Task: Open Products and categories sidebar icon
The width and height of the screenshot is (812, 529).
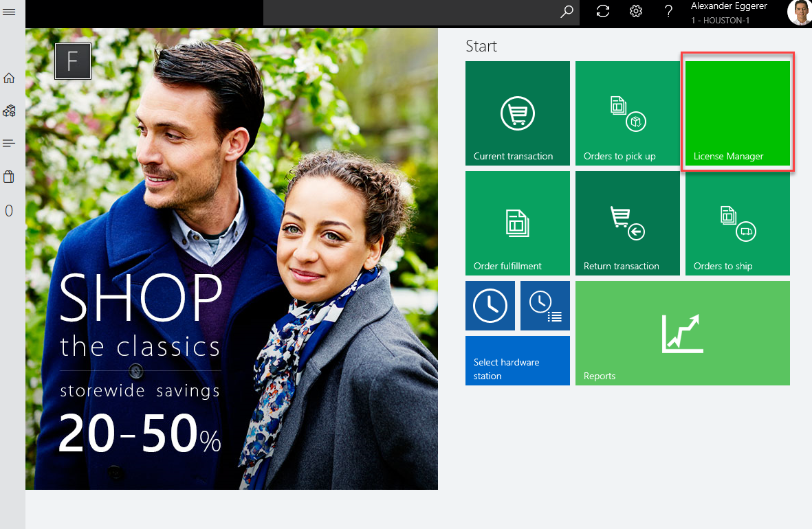Action: point(9,111)
